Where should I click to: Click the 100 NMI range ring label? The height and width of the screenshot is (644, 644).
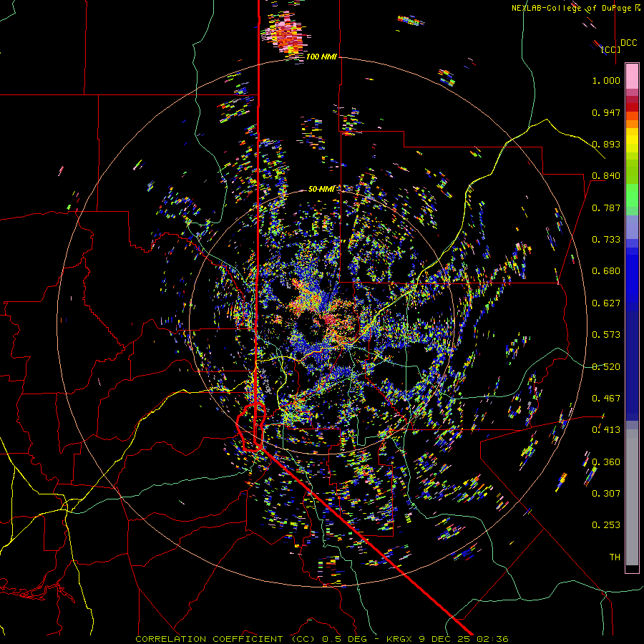(321, 57)
